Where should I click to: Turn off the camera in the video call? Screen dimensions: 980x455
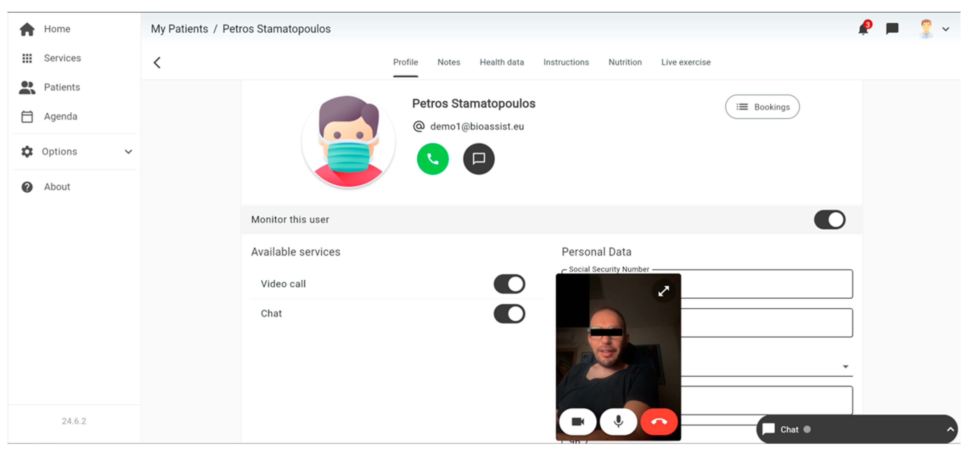[x=578, y=422]
